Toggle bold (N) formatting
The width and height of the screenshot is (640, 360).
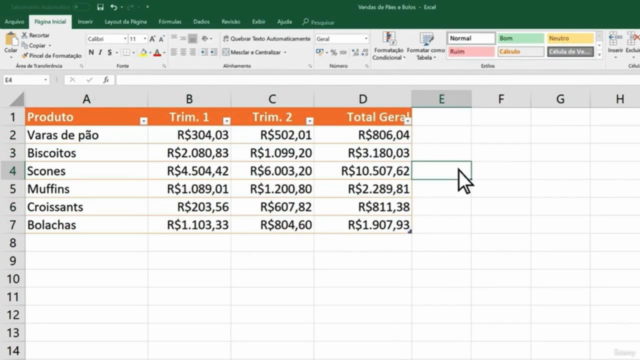coord(91,52)
